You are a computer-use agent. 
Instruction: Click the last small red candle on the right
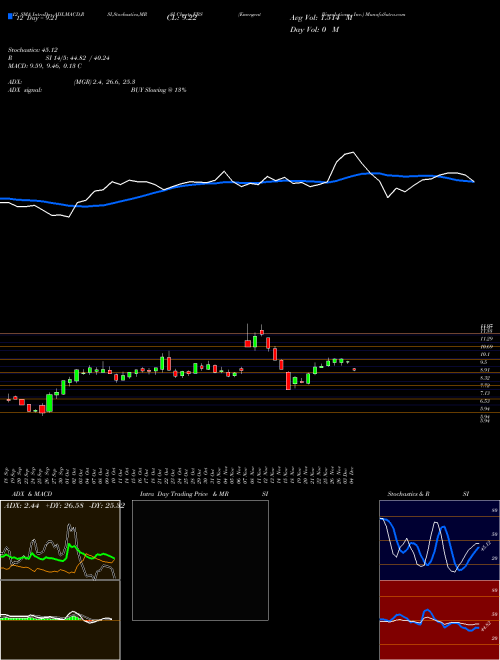point(354,369)
